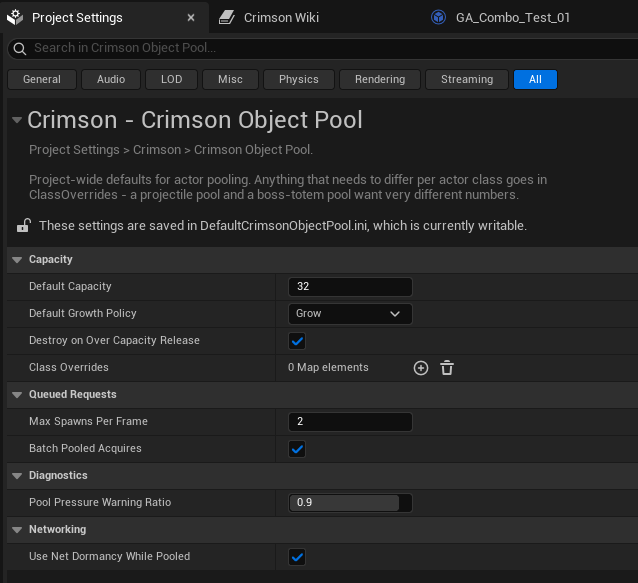The width and height of the screenshot is (638, 583).
Task: Adjust the Pool Pressure Warning Ratio slider
Action: [x=350, y=503]
